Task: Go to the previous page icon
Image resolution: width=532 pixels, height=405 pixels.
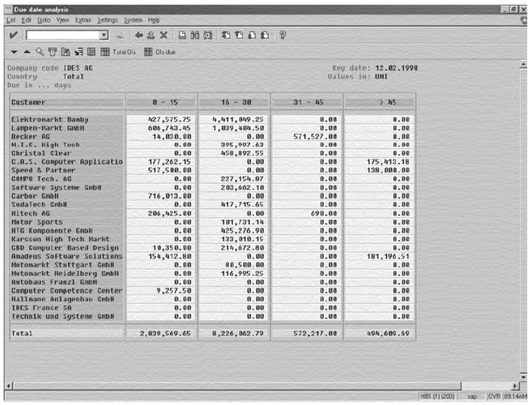Action: [x=239, y=35]
